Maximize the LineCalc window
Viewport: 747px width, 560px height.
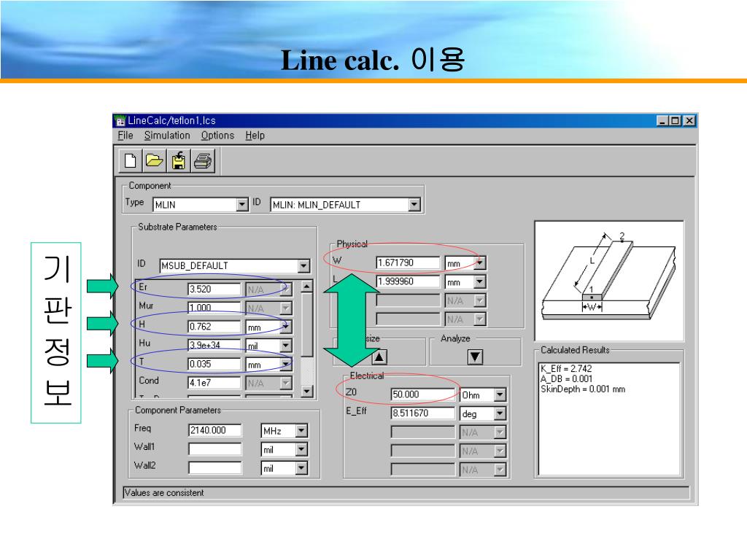tap(675, 121)
